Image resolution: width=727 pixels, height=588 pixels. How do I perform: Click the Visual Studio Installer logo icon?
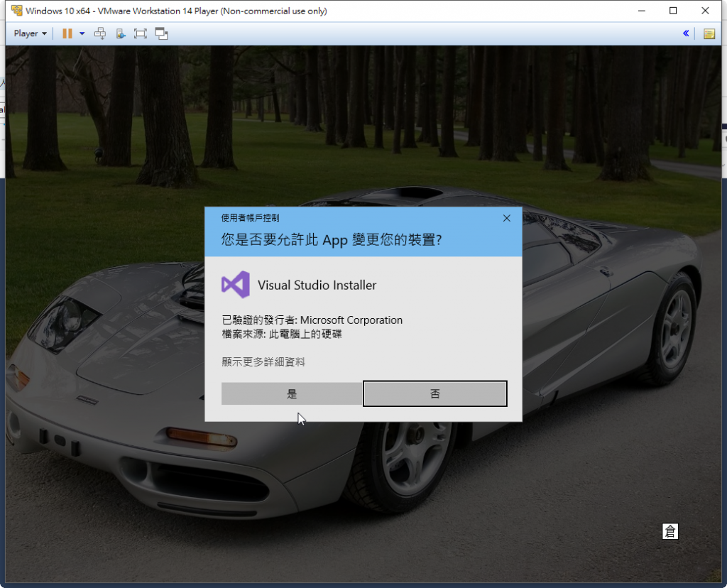236,285
